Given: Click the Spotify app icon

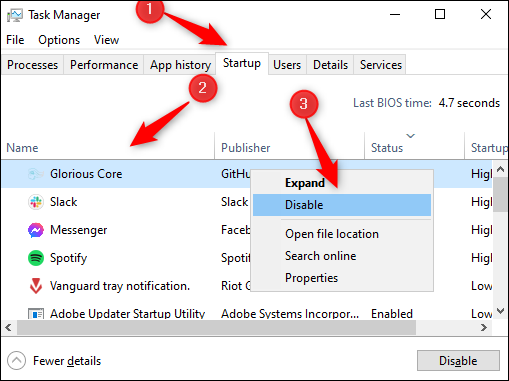Looking at the screenshot, I should click(36, 258).
